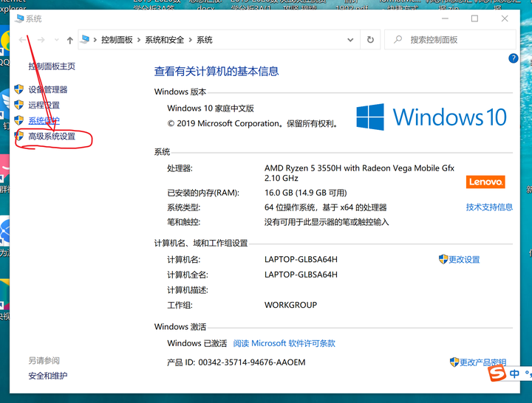Open 系统保护 link
Screen dimensions: 532x403
coord(44,120)
